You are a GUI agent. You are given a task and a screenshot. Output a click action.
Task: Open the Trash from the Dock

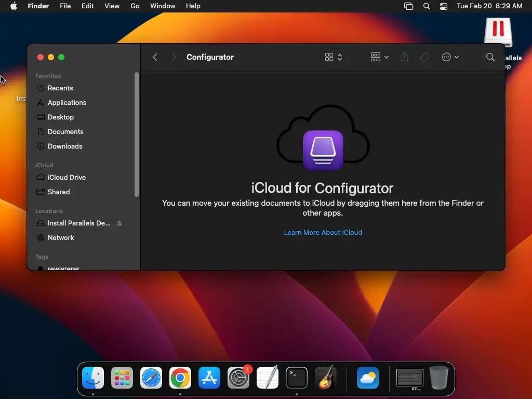(x=439, y=377)
